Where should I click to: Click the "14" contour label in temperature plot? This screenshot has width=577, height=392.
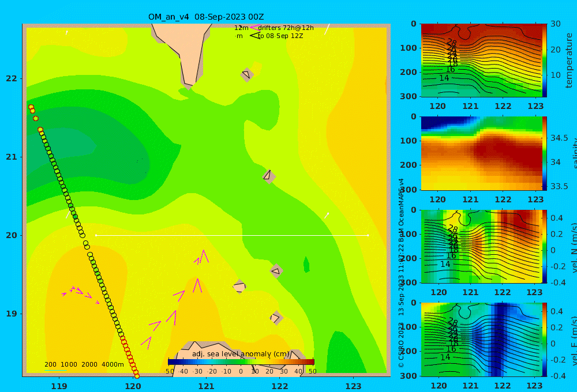pos(444,78)
